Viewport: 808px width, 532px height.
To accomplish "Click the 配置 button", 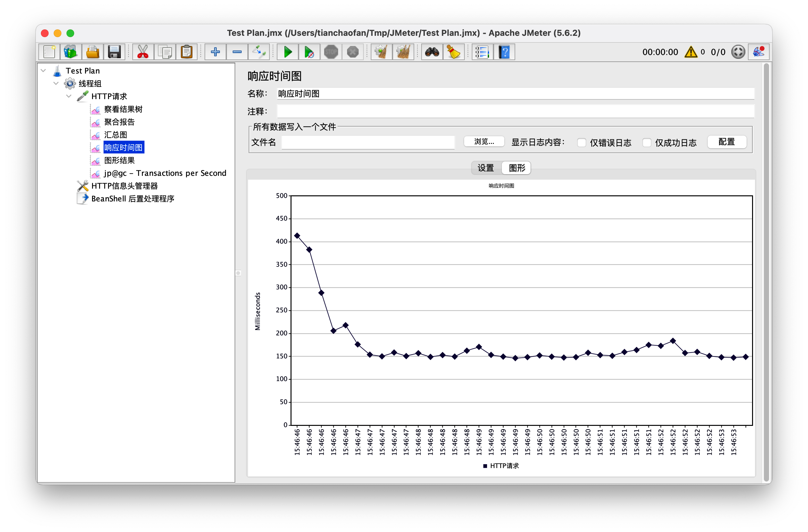I will (x=727, y=142).
